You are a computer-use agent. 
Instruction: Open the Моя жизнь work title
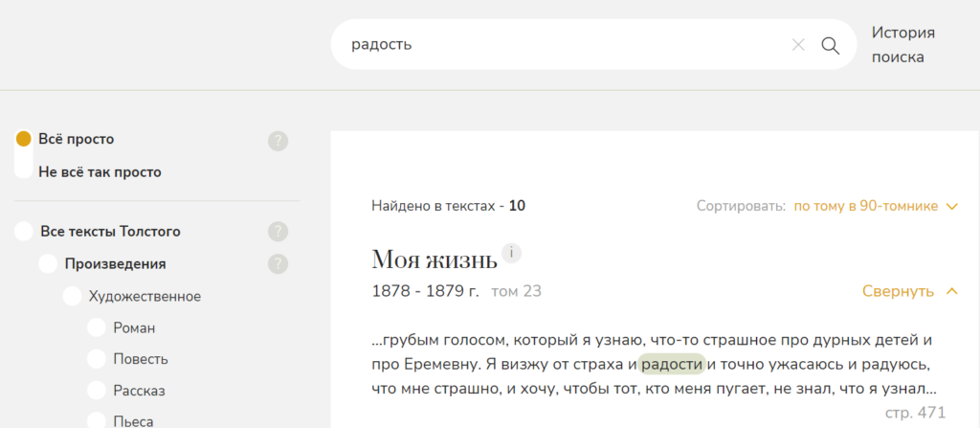tap(434, 259)
